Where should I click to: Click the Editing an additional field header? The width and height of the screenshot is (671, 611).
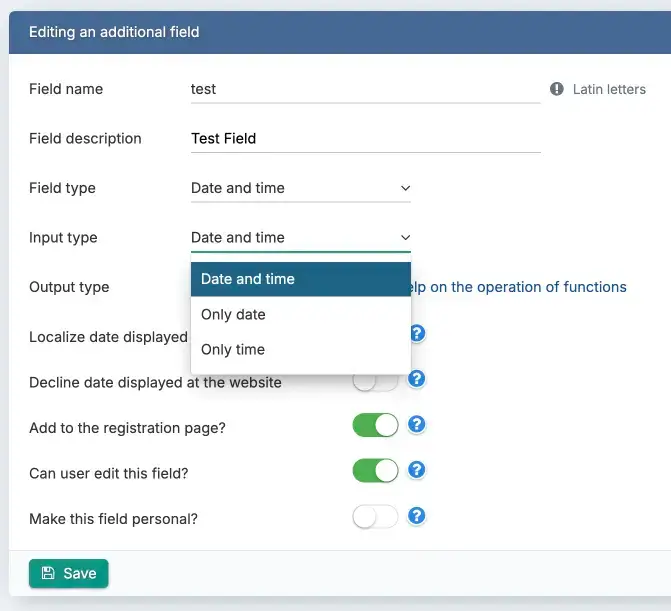pos(114,32)
